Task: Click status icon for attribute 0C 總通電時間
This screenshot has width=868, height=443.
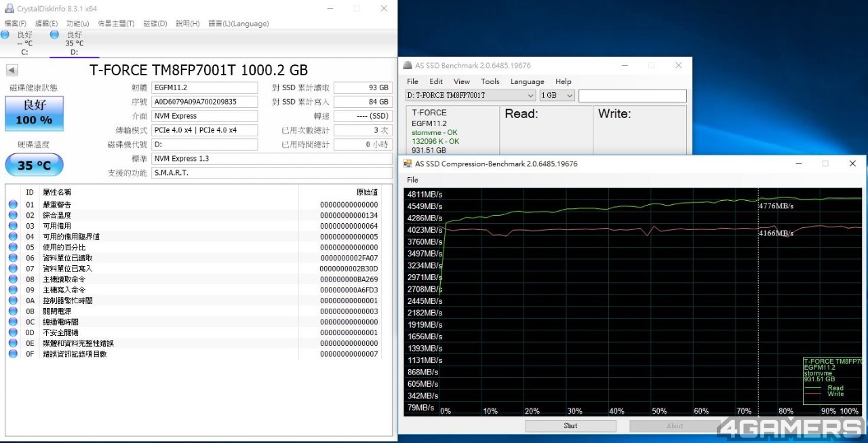Action: pyautogui.click(x=13, y=322)
